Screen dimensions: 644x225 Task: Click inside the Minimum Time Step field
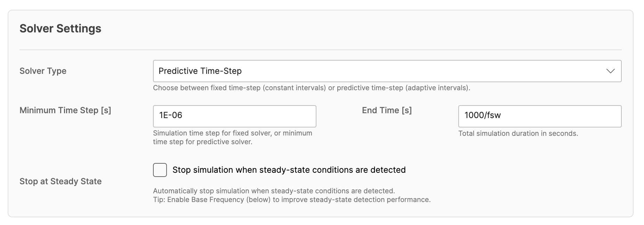234,116
